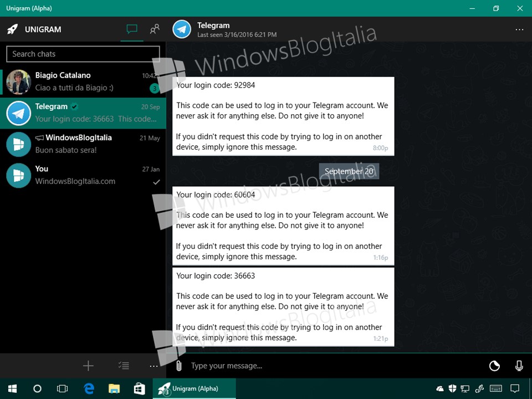Open the Windows Store taskbar icon

(x=139, y=389)
